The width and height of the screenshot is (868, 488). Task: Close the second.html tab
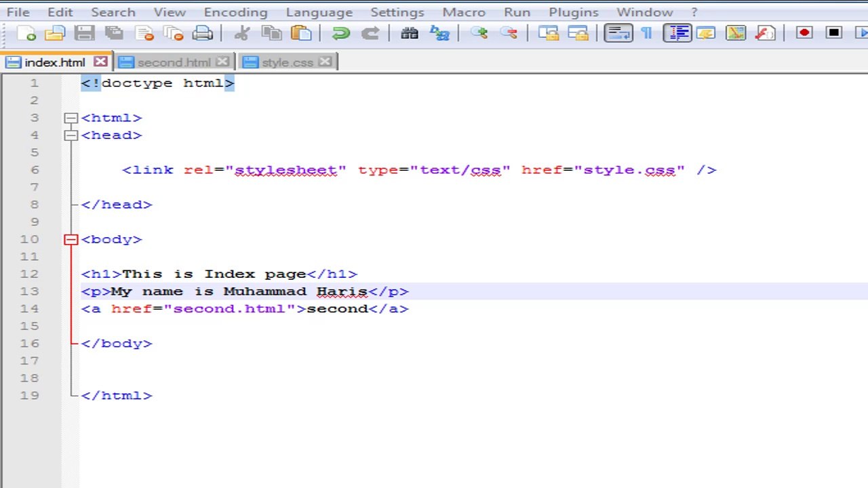(222, 62)
